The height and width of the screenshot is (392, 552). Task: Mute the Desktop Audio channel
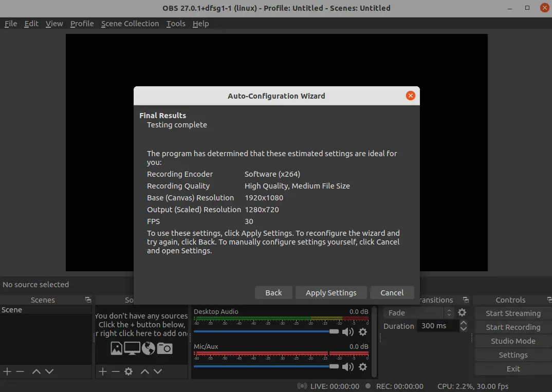point(348,332)
